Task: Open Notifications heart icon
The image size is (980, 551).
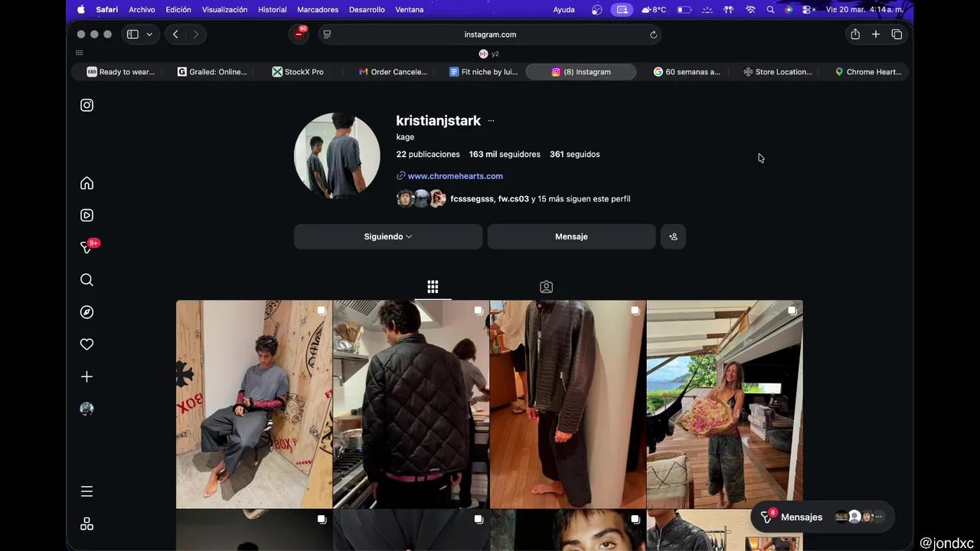Action: (87, 344)
